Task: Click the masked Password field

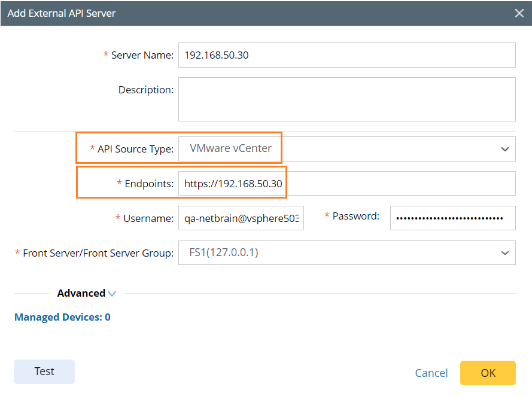Action: [452, 218]
